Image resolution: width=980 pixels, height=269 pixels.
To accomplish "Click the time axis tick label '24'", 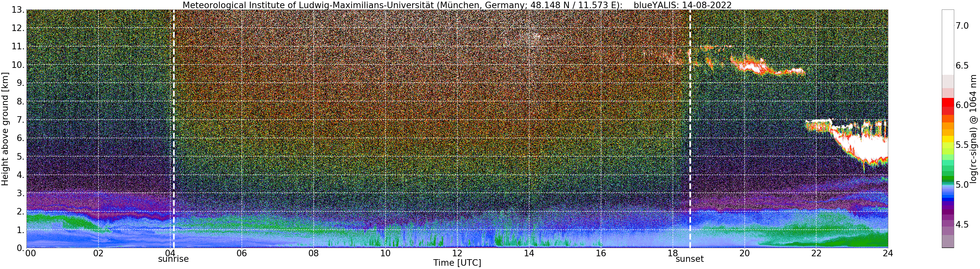I will tap(888, 253).
